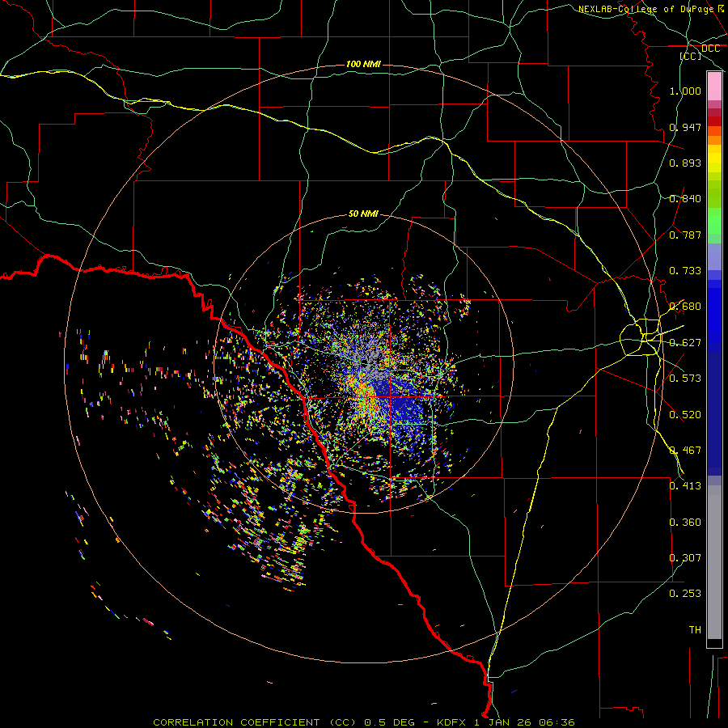Image resolution: width=728 pixels, height=728 pixels.
Task: Pick the red segment of color bar
Action: tap(714, 121)
